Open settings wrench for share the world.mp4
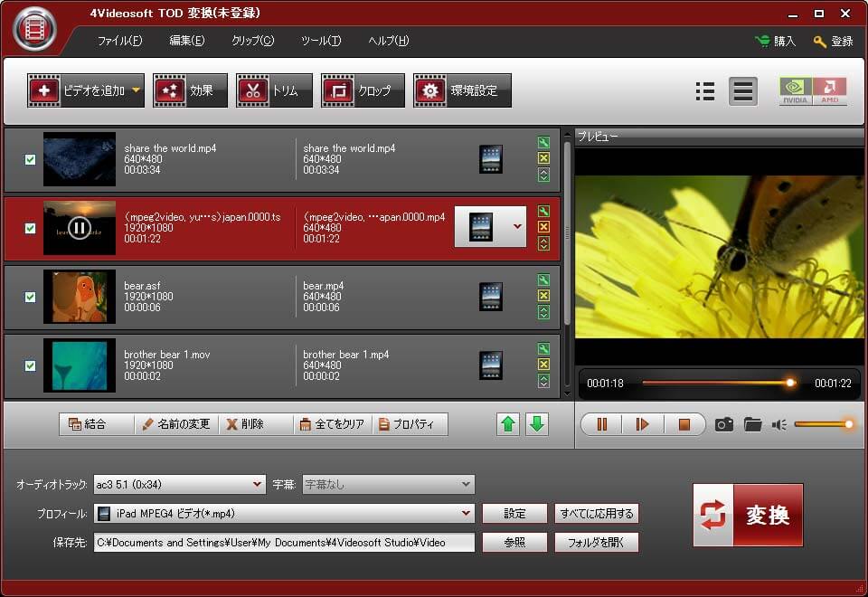 [543, 142]
